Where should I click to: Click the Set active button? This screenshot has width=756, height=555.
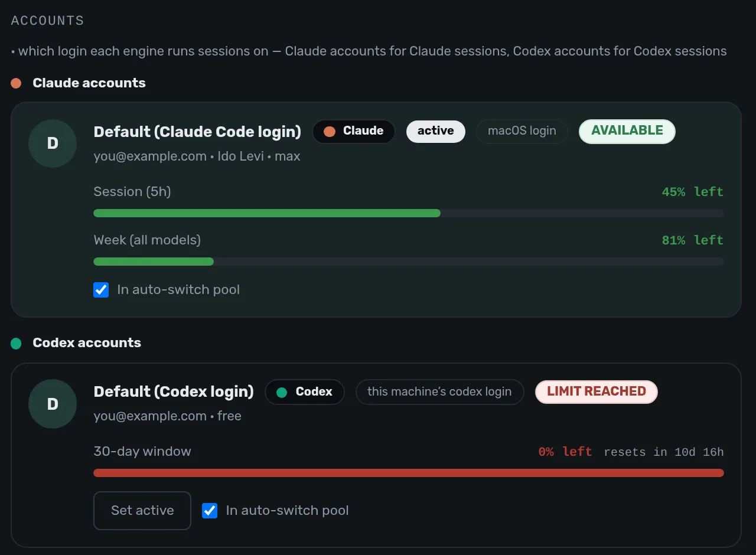(x=142, y=511)
